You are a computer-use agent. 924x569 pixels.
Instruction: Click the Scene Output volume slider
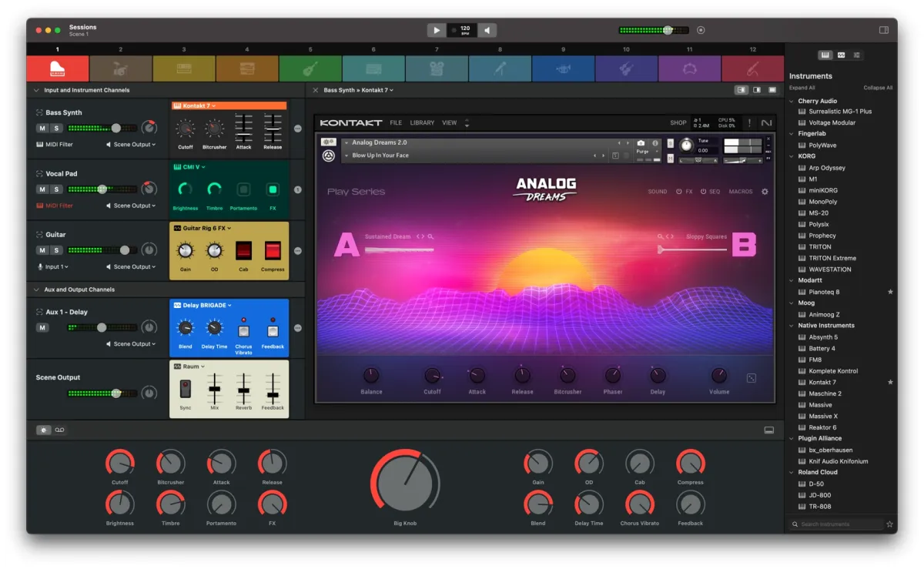102,393
